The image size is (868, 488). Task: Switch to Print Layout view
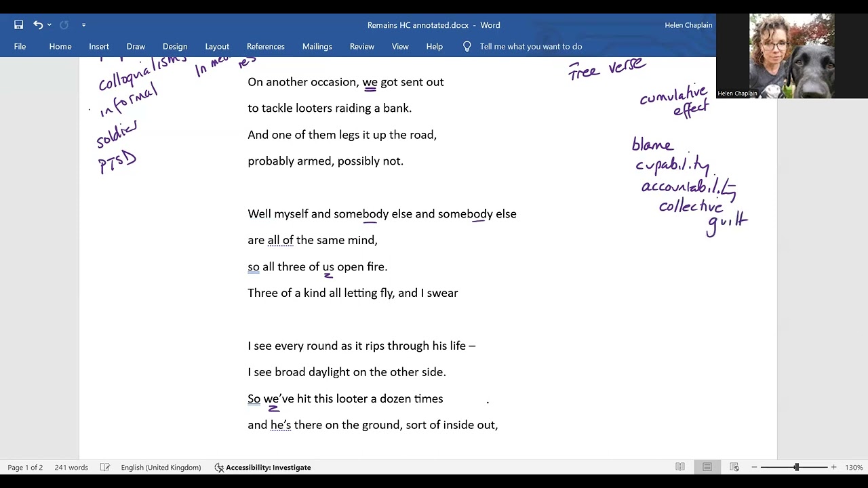[x=707, y=467]
